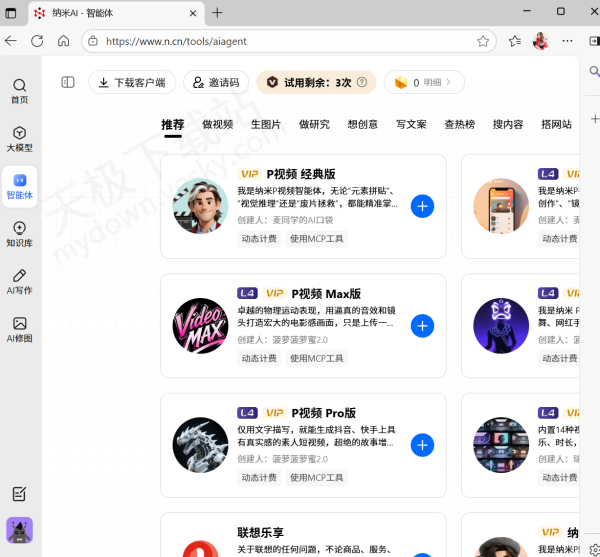
Task: Add P视频 经典版 agent with plus button
Action: 422,207
